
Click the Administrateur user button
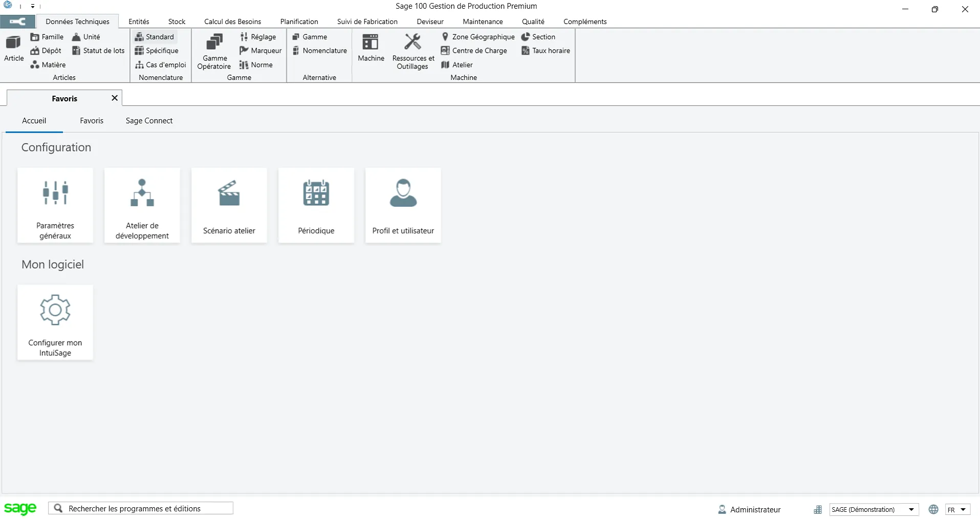click(x=749, y=510)
